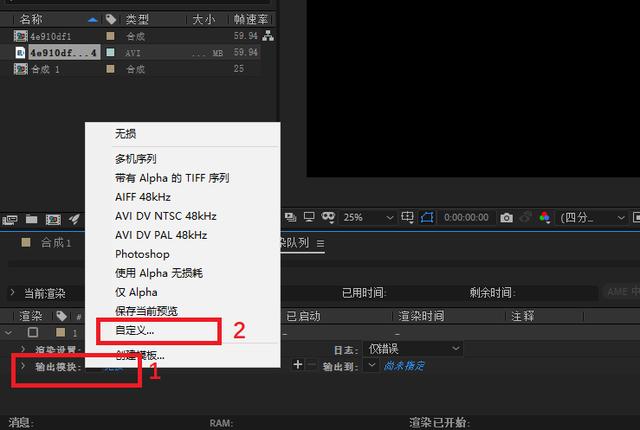Take a snapshot with the camera icon
Screen dimensions: 640x430
click(x=507, y=217)
